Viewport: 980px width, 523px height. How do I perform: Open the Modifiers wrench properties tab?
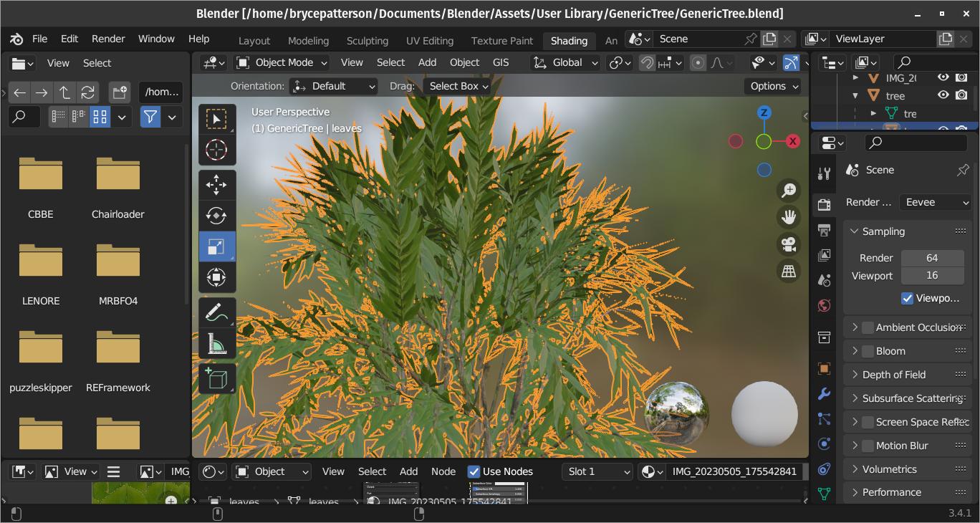[x=824, y=393]
